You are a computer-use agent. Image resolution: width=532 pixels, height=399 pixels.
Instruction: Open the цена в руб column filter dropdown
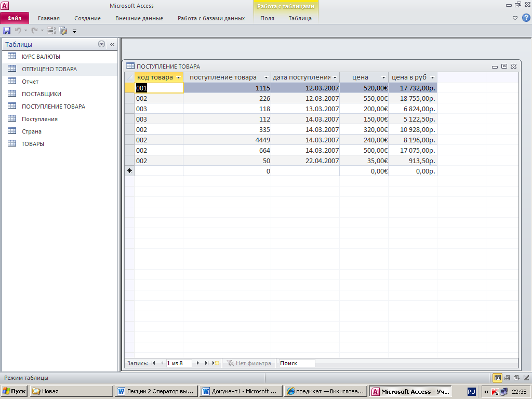coord(433,78)
